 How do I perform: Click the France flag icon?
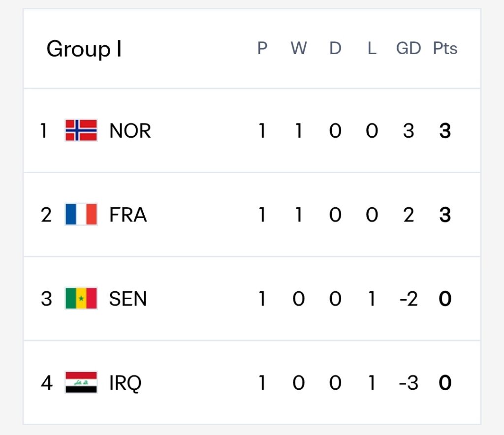(81, 214)
